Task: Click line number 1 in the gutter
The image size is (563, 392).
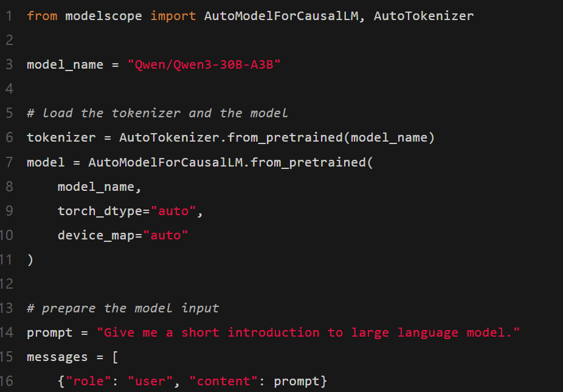Action: (9, 16)
